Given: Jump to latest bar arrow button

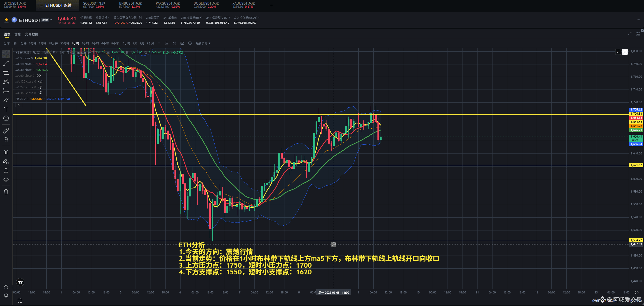Looking at the screenshot, I should (x=618, y=52).
